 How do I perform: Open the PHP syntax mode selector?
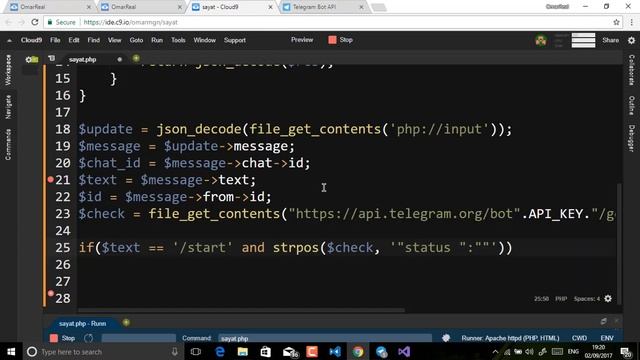point(561,299)
